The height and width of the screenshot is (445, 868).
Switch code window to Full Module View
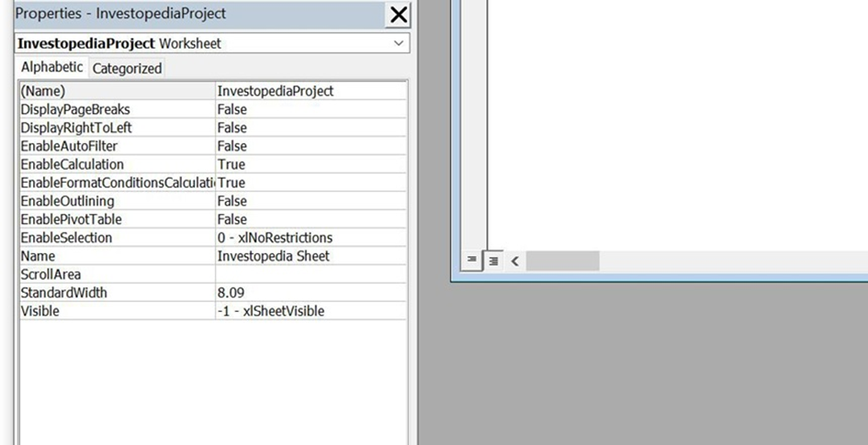[493, 261]
